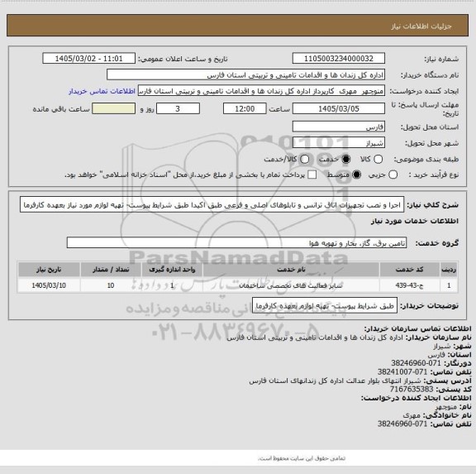
Task: Click the شماره نیاز field 1105003234000032
Action: tap(339, 59)
